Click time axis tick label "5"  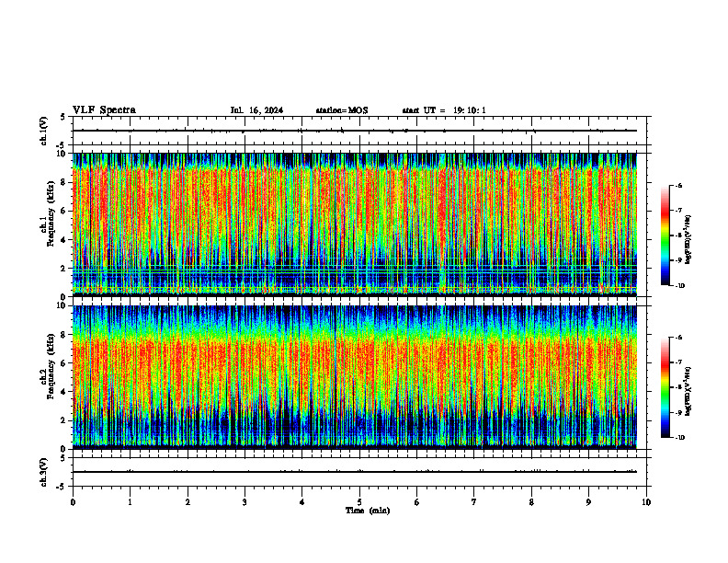point(359,502)
